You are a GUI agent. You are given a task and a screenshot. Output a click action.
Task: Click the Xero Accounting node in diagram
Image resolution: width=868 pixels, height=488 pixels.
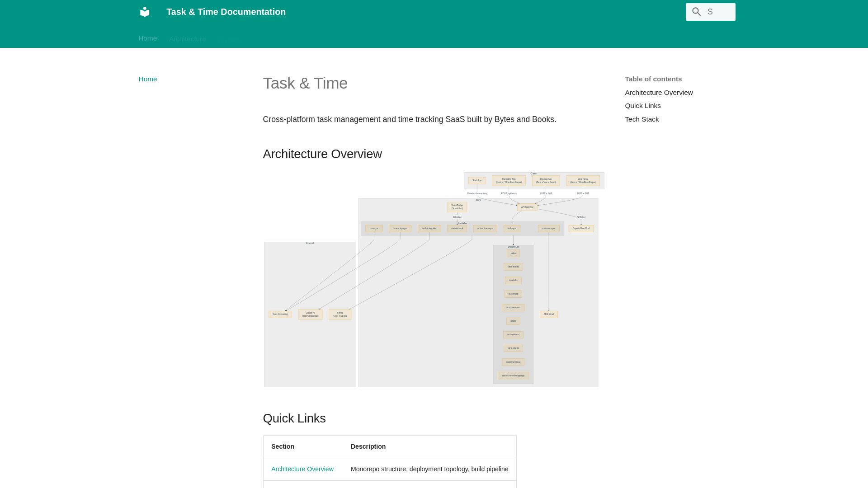[x=280, y=314]
